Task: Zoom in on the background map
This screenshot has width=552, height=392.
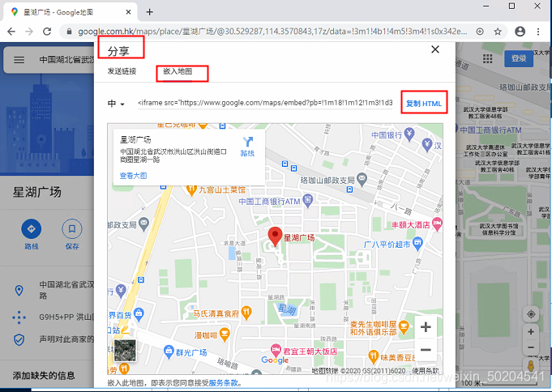Action: pos(531,332)
